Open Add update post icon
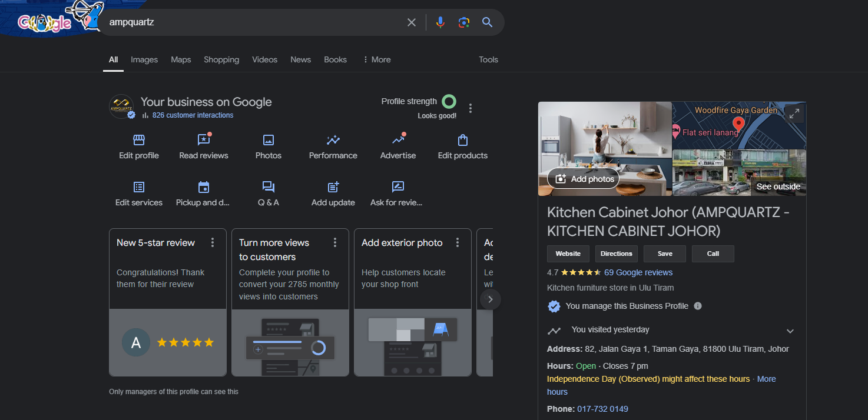Screen dimensions: 868x420 pyautogui.click(x=333, y=187)
